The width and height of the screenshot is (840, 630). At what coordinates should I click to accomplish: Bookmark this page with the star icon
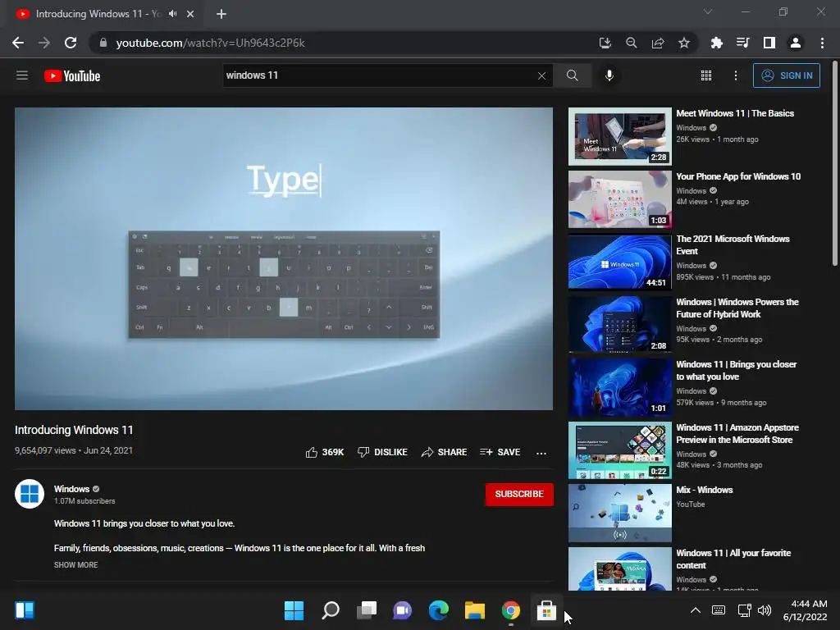[x=684, y=43]
